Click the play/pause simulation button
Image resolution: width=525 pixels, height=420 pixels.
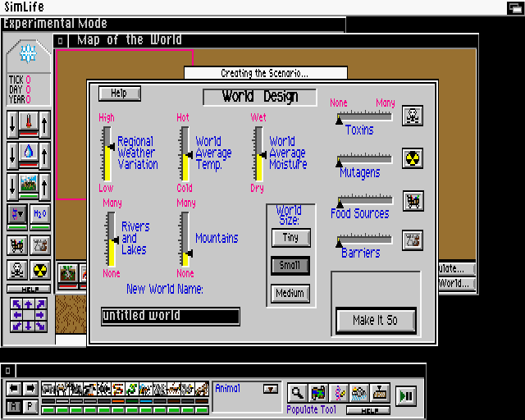pos(406,396)
